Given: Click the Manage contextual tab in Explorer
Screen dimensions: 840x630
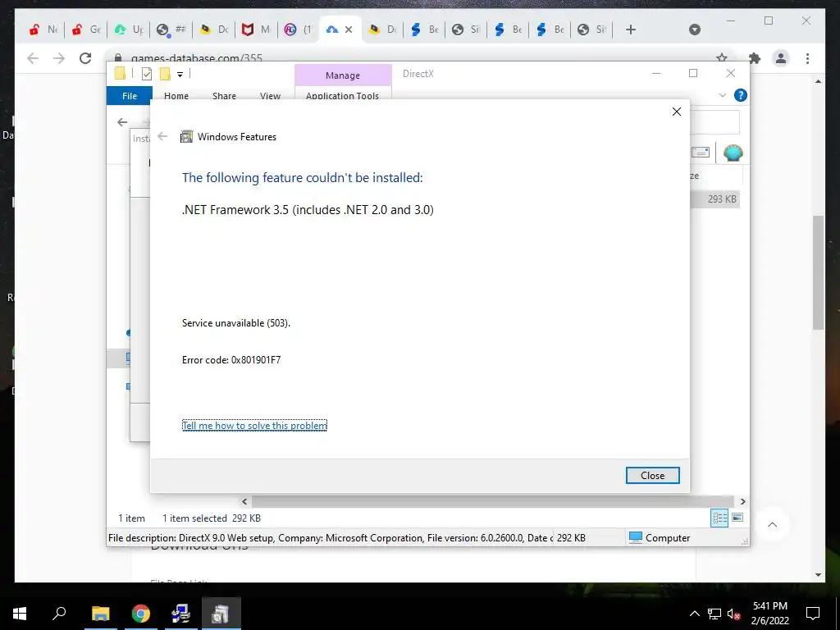Looking at the screenshot, I should 343,75.
